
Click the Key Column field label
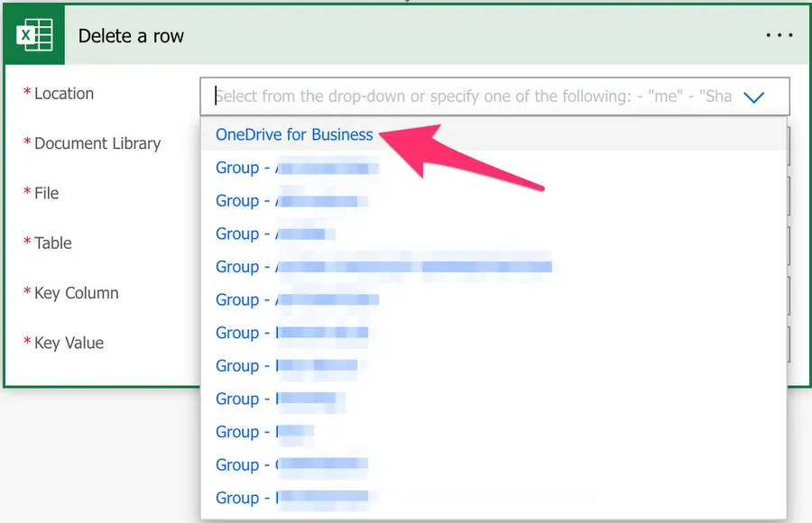coord(76,293)
